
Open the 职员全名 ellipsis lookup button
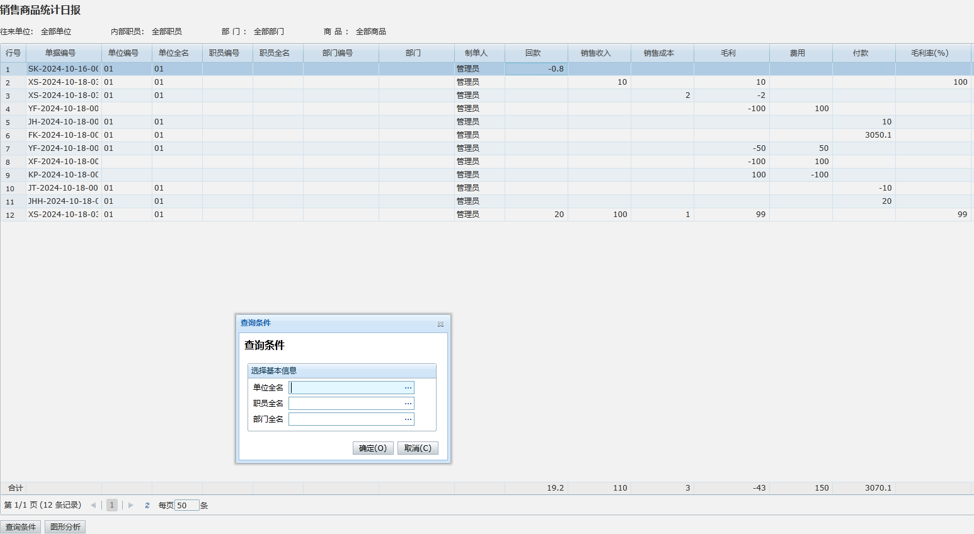408,404
